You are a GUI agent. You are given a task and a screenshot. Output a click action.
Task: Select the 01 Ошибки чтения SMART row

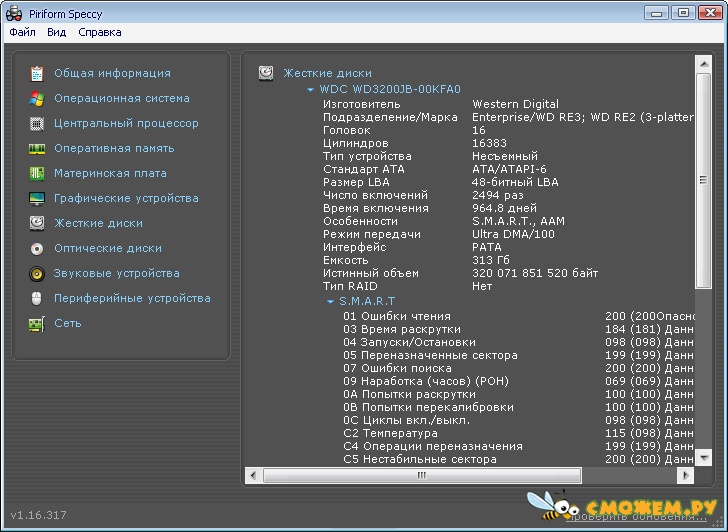[518, 317]
